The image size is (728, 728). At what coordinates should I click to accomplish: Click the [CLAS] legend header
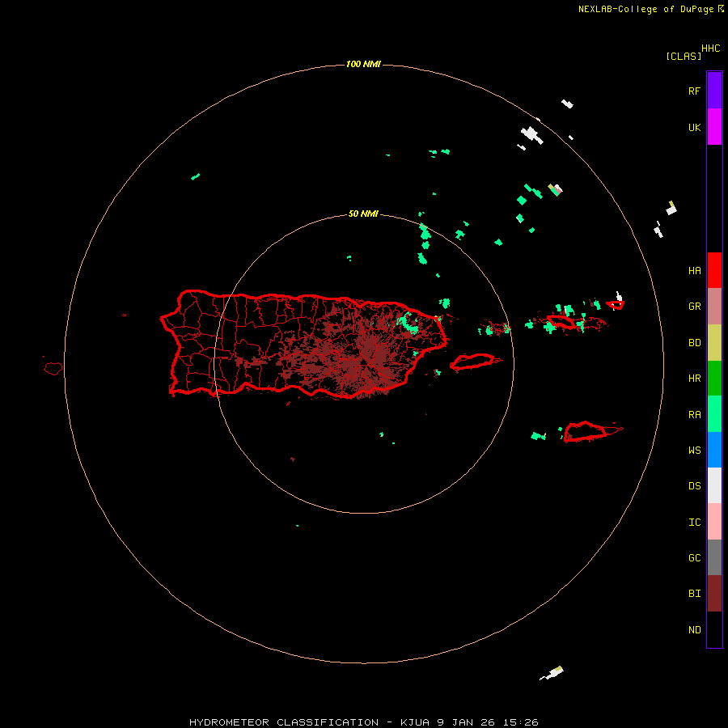[x=684, y=56]
